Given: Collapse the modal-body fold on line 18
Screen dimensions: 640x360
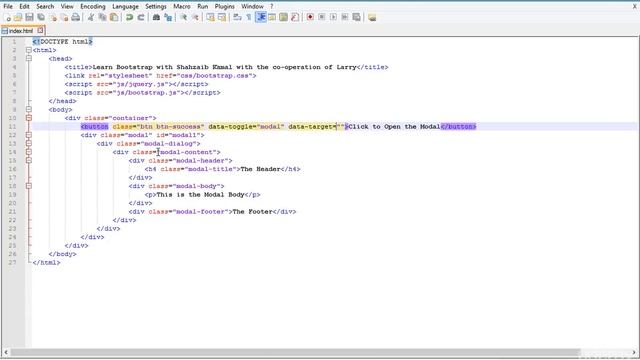Looking at the screenshot, I should (29, 186).
